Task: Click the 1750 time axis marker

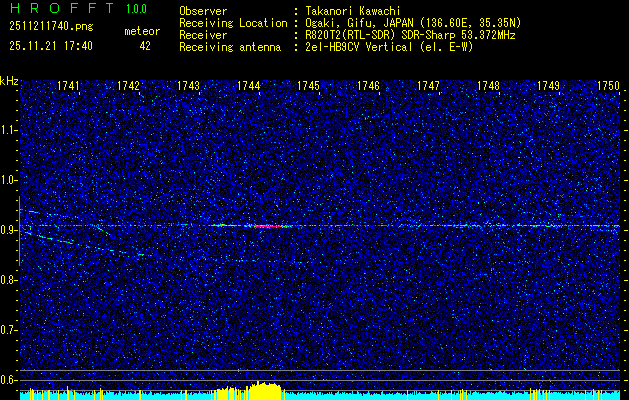Action: (609, 85)
